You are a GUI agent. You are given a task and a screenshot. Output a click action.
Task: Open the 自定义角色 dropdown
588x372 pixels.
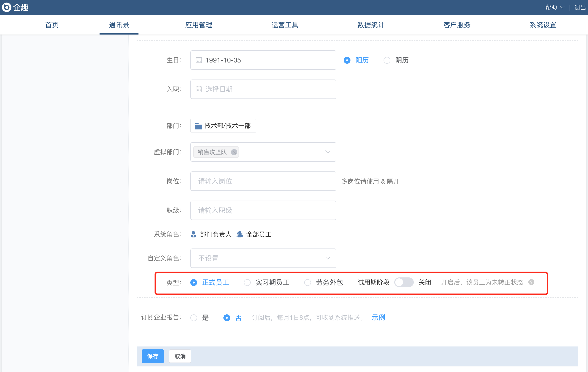click(x=263, y=258)
